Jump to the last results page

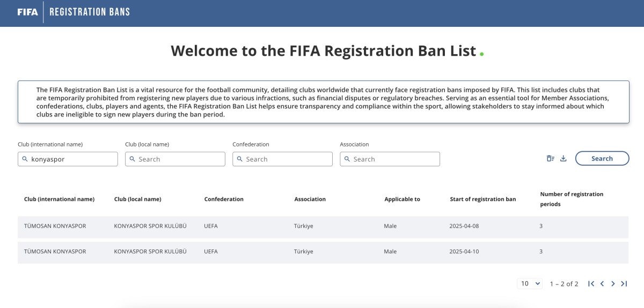click(624, 284)
